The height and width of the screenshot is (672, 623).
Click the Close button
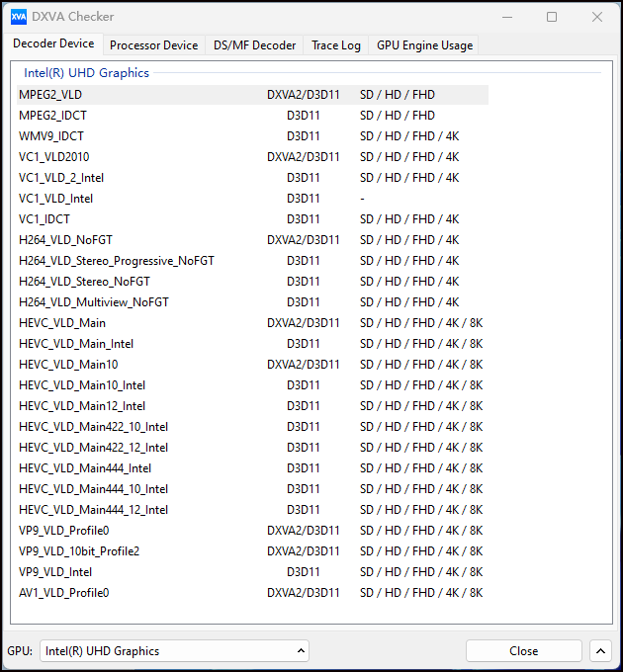coord(523,651)
